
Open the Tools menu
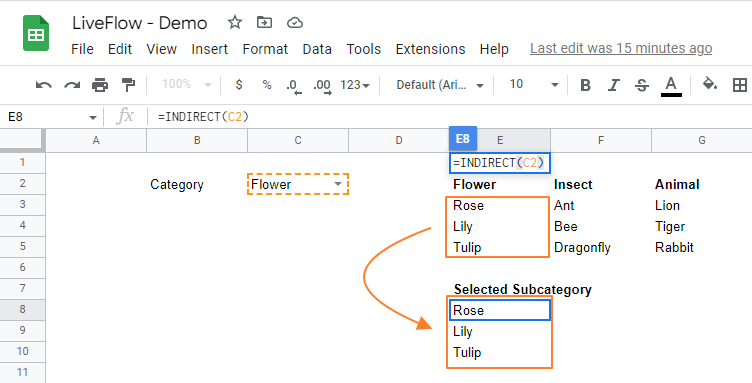(x=364, y=49)
